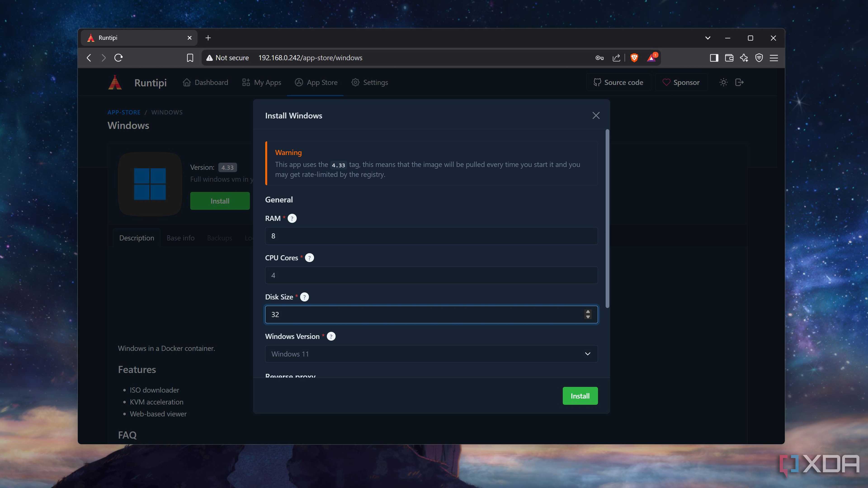The image size is (868, 488).
Task: Click the Runtipi brand name text
Action: click(150, 82)
